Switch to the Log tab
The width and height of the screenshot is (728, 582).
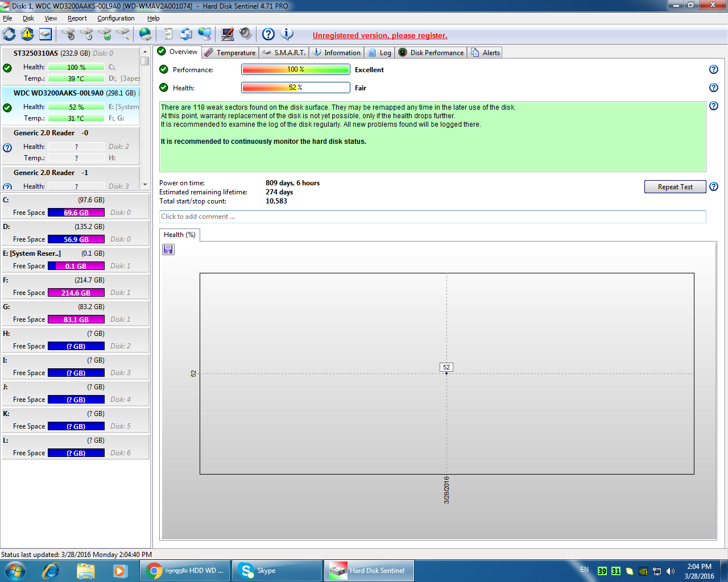[380, 52]
